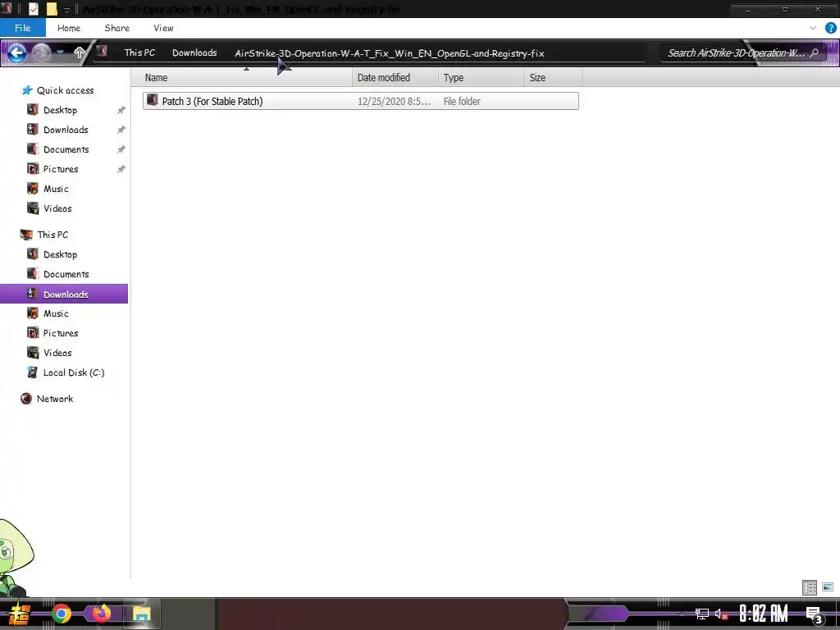Click the Properties checkmark title bar icon
This screenshot has height=630, width=840.
click(33, 9)
